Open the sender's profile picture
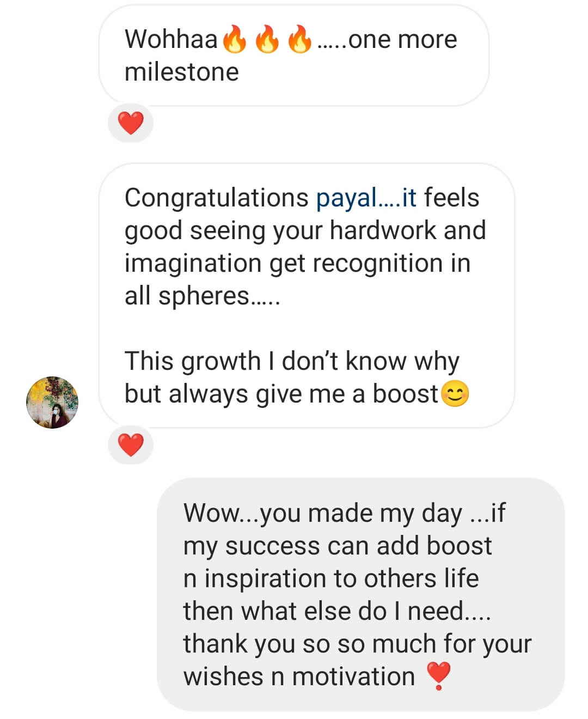Screen dimensions: 588x719 52,403
